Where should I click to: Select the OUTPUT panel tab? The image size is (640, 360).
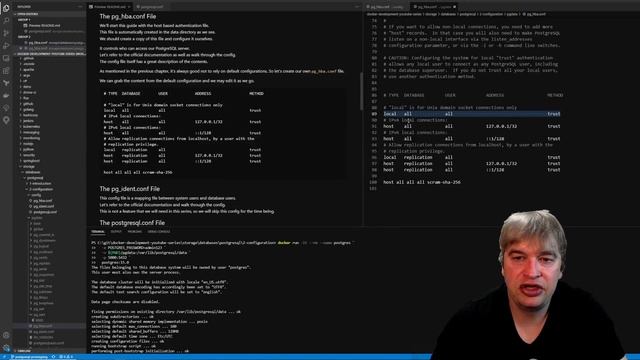point(116,231)
